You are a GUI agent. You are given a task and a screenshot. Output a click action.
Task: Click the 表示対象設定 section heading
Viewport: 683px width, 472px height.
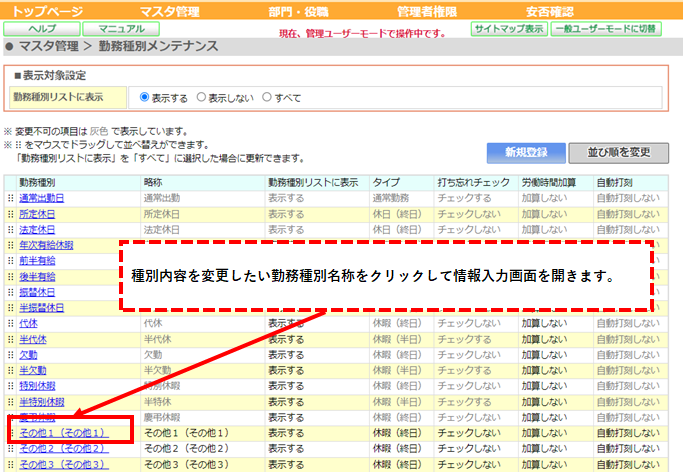[54, 75]
